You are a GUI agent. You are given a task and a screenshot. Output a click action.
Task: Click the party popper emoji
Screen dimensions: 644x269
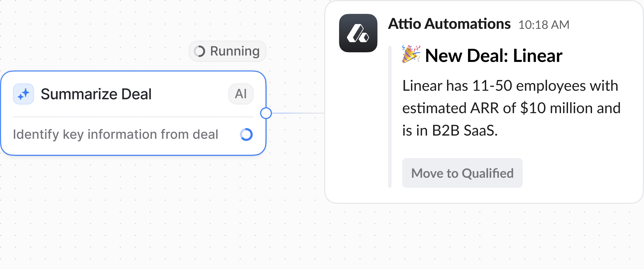pyautogui.click(x=411, y=54)
